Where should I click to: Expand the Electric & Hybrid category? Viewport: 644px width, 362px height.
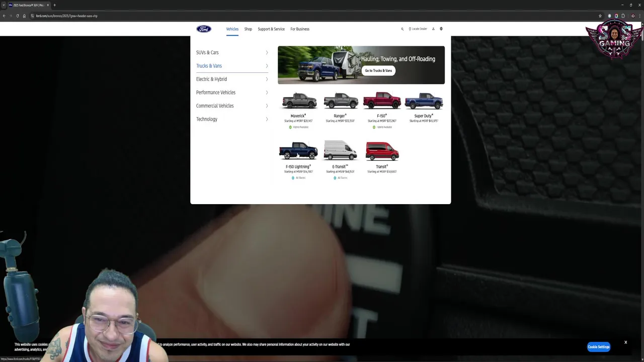232,79
